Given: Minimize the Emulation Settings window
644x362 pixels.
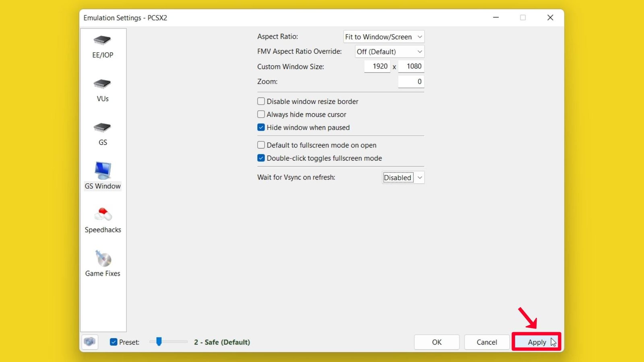Looking at the screenshot, I should [x=496, y=18].
